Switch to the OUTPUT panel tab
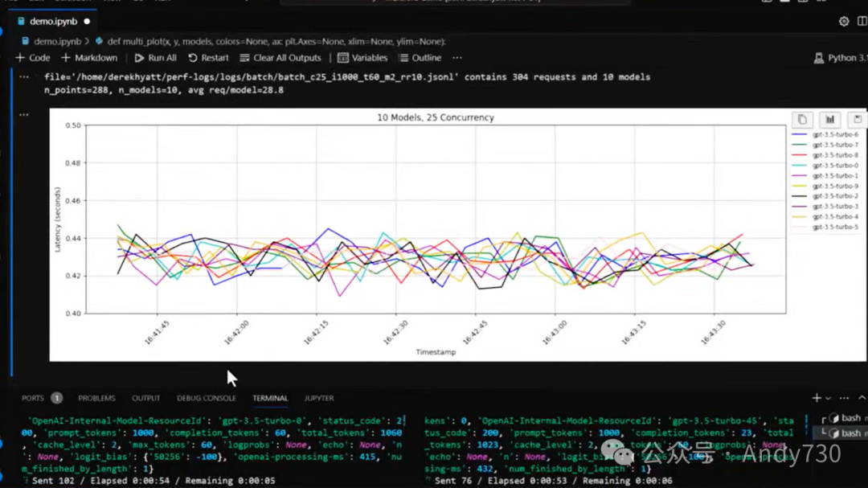 [x=145, y=398]
